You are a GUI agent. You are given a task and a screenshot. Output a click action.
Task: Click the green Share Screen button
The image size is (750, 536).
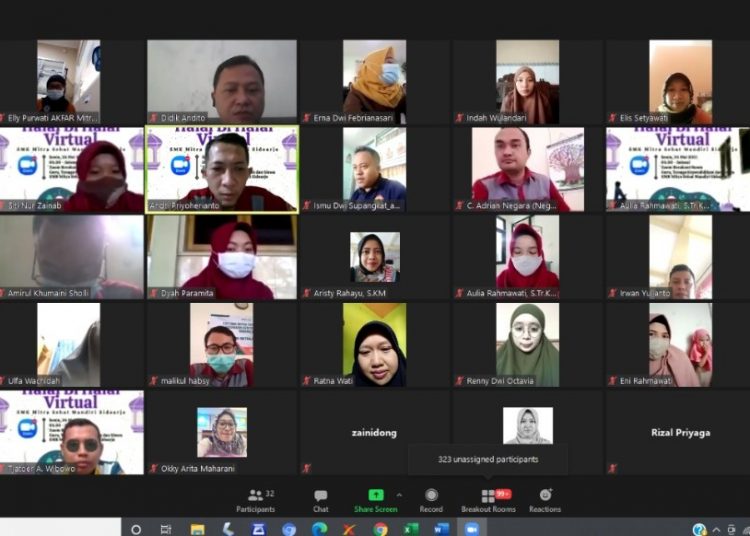click(x=375, y=500)
